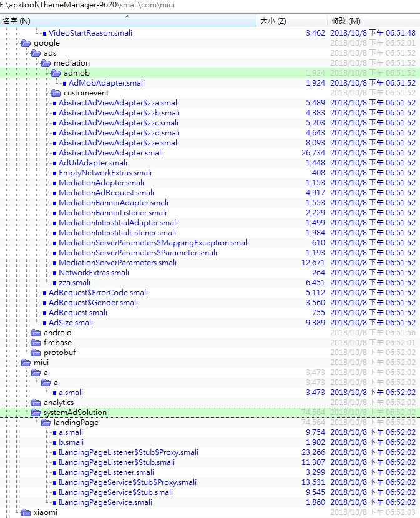Click file icon beside EmptyNetworkExtras.smali
The width and height of the screenshot is (420, 518).
pyautogui.click(x=54, y=173)
